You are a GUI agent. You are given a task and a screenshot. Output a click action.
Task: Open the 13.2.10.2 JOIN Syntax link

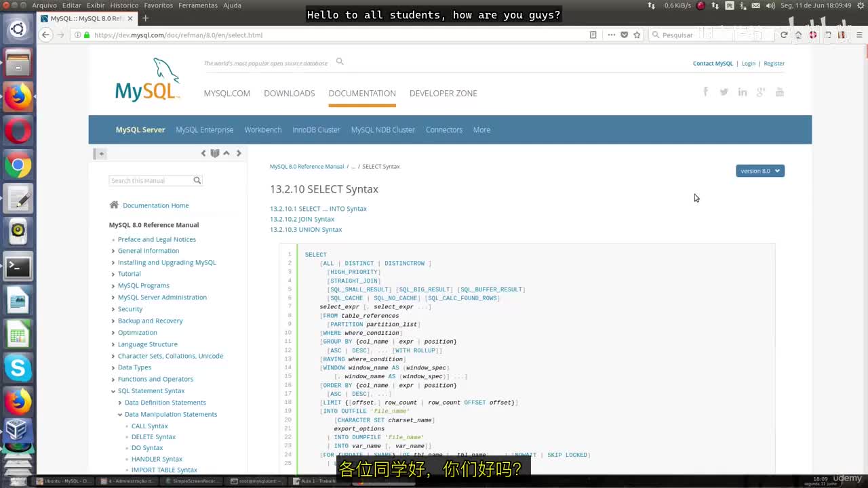pos(302,219)
